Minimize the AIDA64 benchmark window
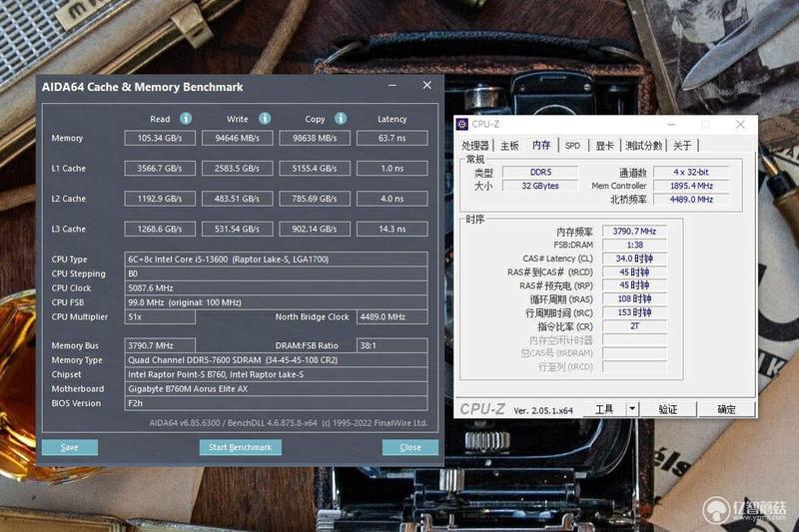 coord(393,86)
